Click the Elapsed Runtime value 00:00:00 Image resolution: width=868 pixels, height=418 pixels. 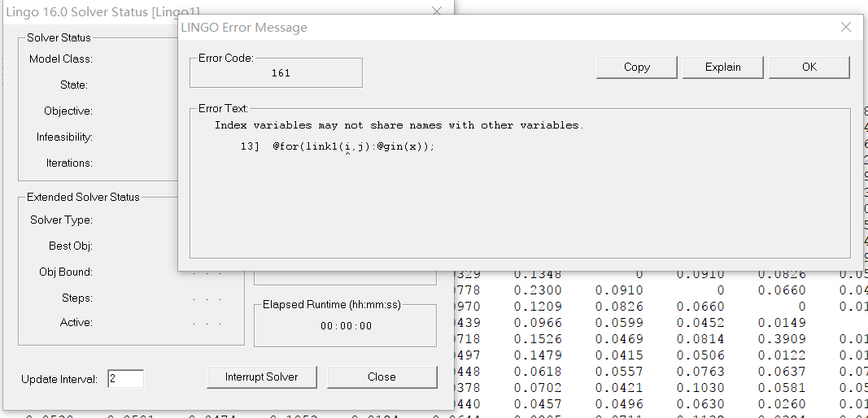click(346, 326)
